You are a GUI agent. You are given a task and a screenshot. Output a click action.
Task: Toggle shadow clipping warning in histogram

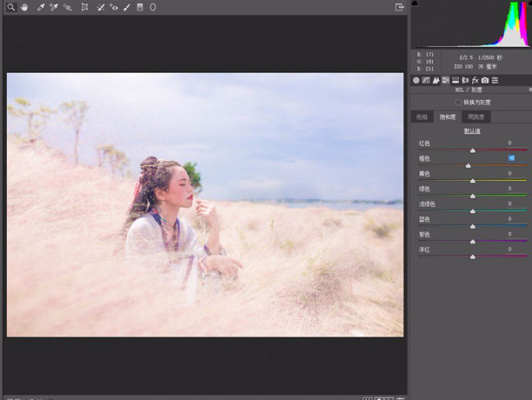point(415,3)
